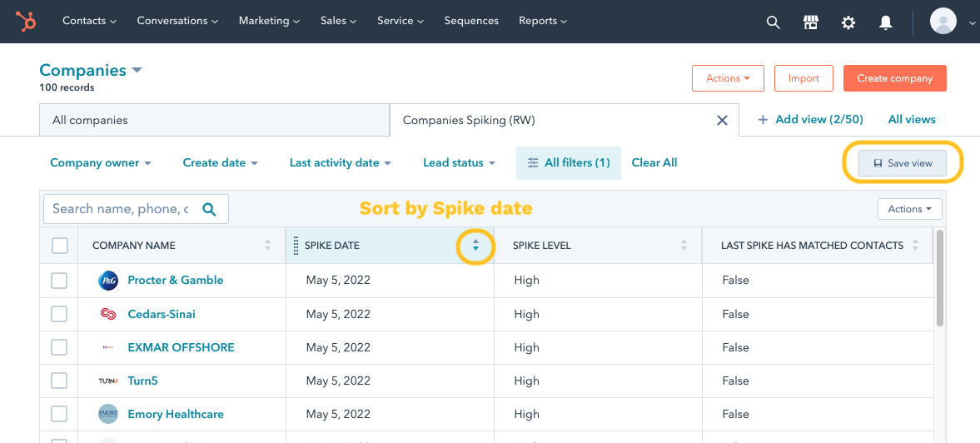Click May 5, 2022 in Procter & Gamble row
Viewport: 980px width, 443px height.
(x=338, y=281)
